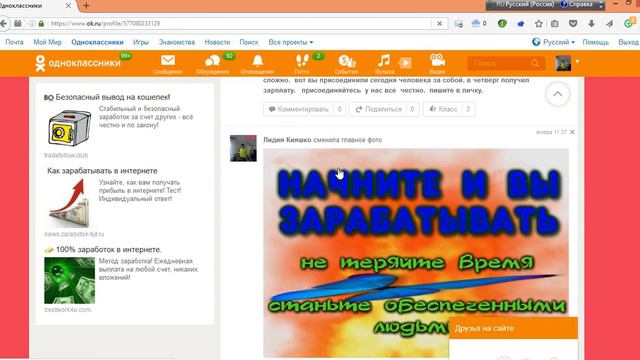Open the Друзья на сайте panel header
The height and width of the screenshot is (360, 640).
[x=513, y=328]
